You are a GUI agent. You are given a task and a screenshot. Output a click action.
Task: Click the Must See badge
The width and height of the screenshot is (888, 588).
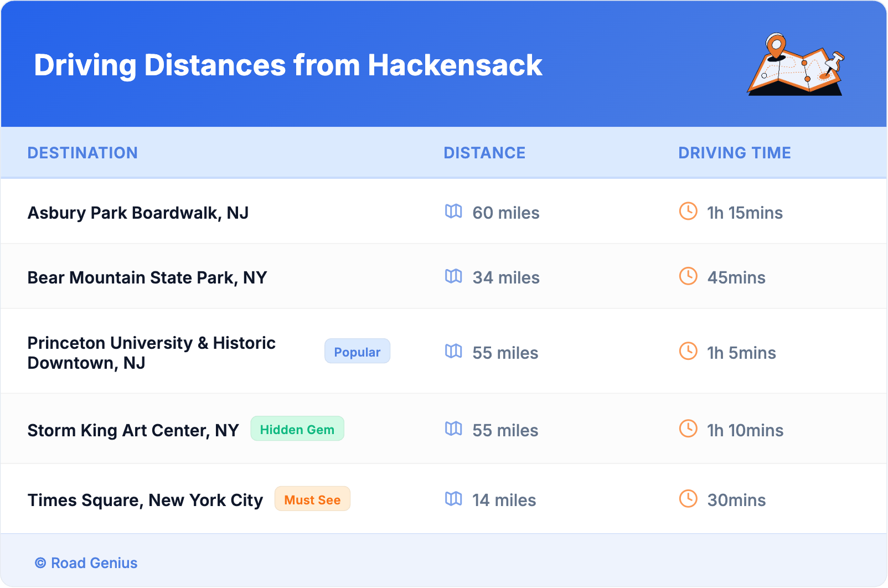click(312, 499)
